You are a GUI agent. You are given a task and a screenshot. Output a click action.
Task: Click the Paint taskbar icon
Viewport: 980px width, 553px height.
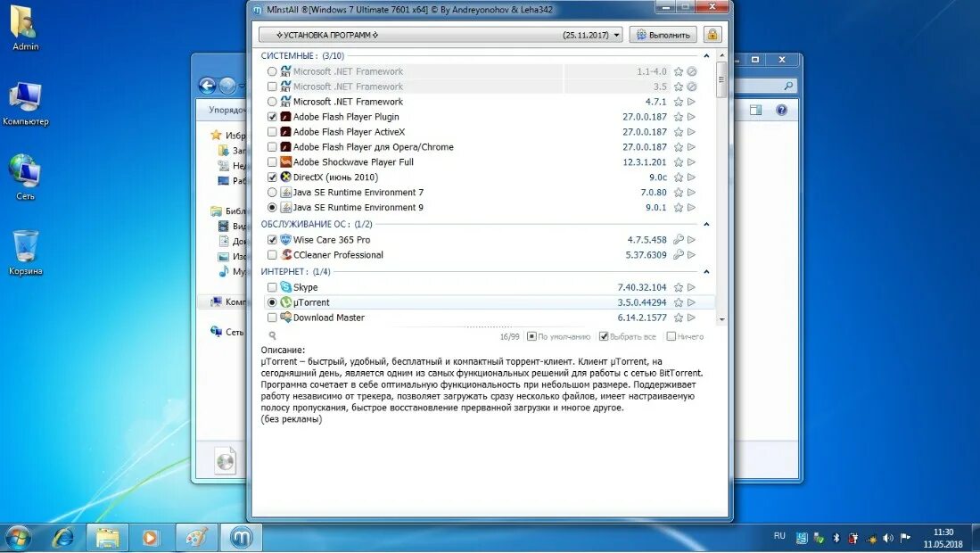point(196,537)
